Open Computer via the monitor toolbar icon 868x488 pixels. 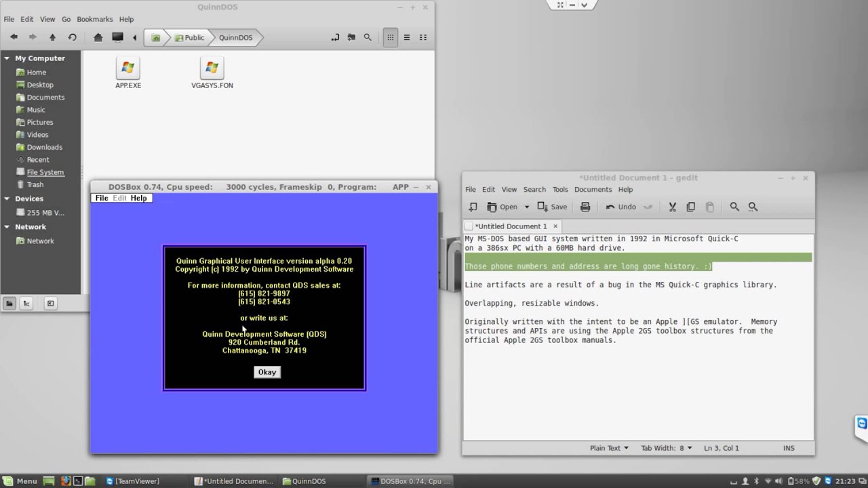click(117, 37)
